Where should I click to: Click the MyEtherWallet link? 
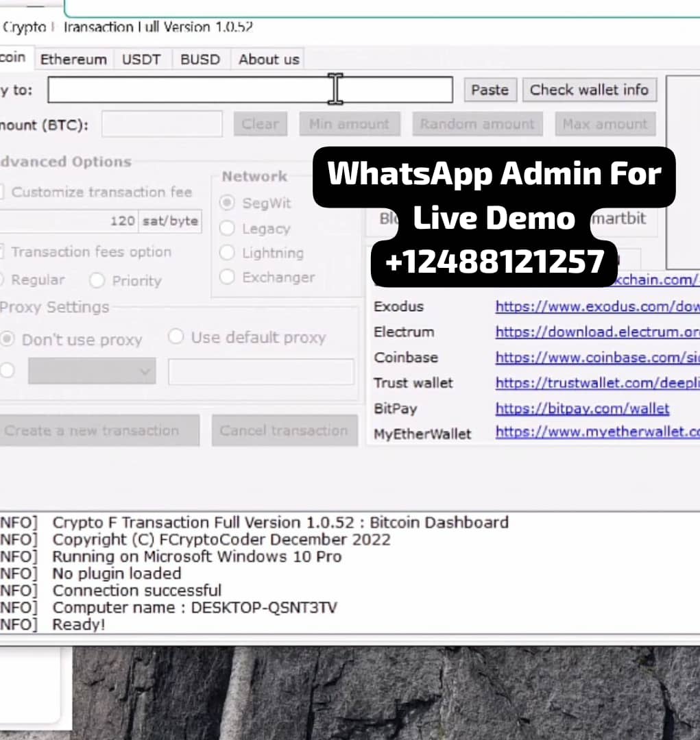[596, 432]
